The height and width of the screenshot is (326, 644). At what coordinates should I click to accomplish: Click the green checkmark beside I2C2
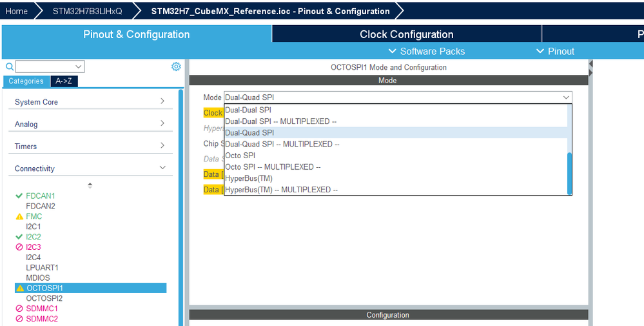tap(19, 237)
